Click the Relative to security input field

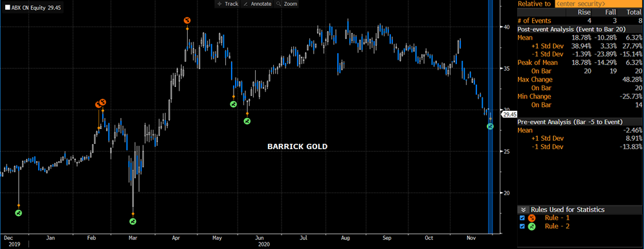tap(599, 4)
